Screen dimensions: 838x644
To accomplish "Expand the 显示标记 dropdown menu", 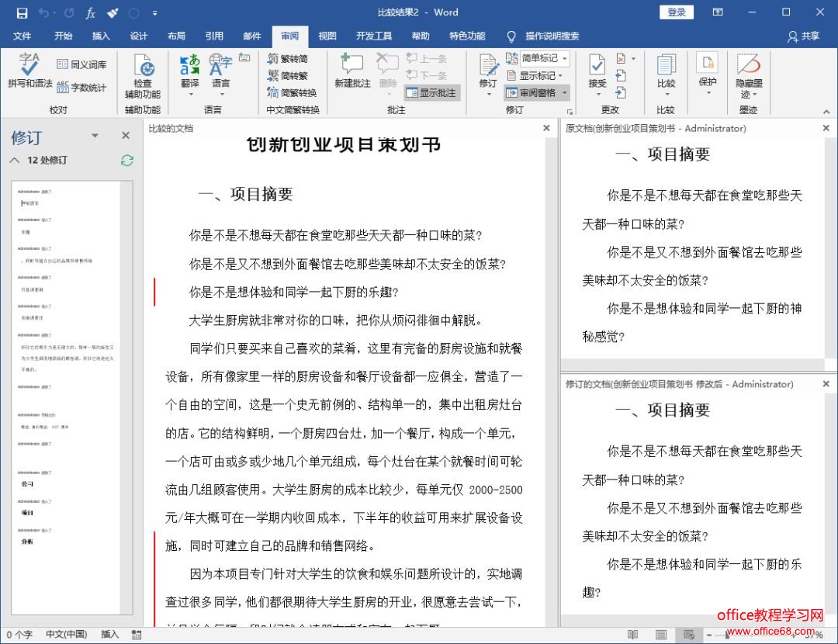I will click(x=536, y=75).
